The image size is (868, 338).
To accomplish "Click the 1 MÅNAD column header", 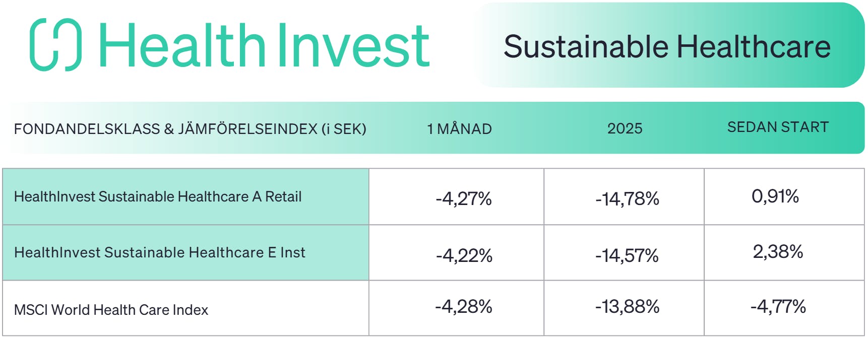I will point(459,129).
